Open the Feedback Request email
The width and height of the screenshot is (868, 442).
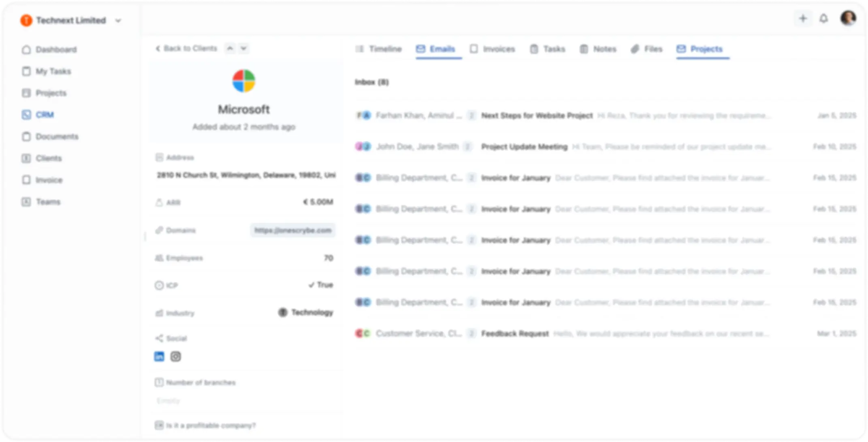coord(515,334)
